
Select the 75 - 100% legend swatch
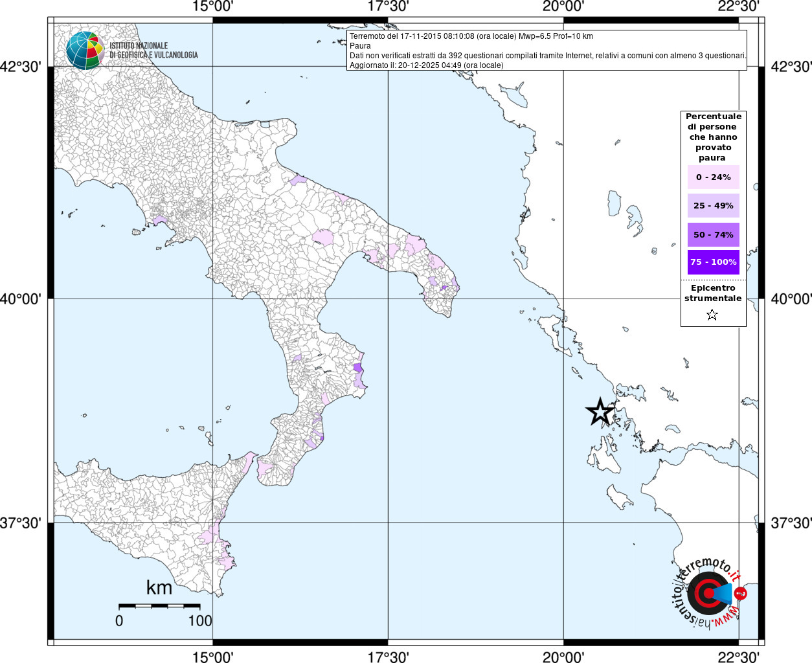pos(713,262)
